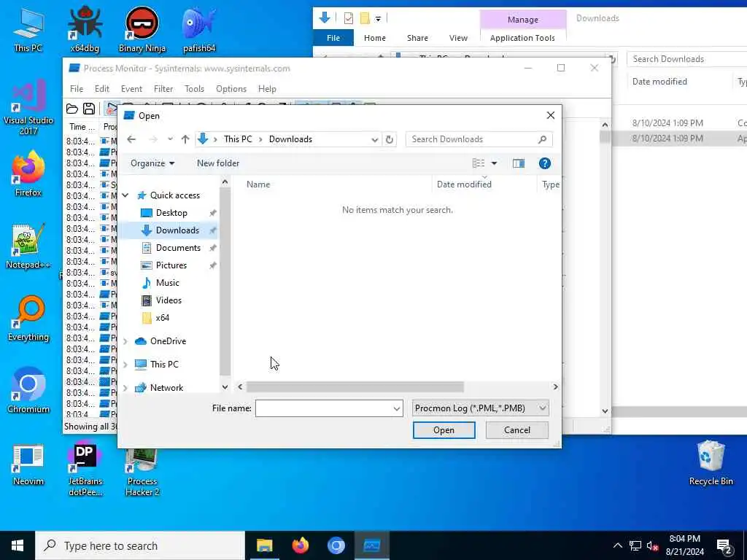Open the Procmon Edit menu
This screenshot has width=747, height=560.
102,88
